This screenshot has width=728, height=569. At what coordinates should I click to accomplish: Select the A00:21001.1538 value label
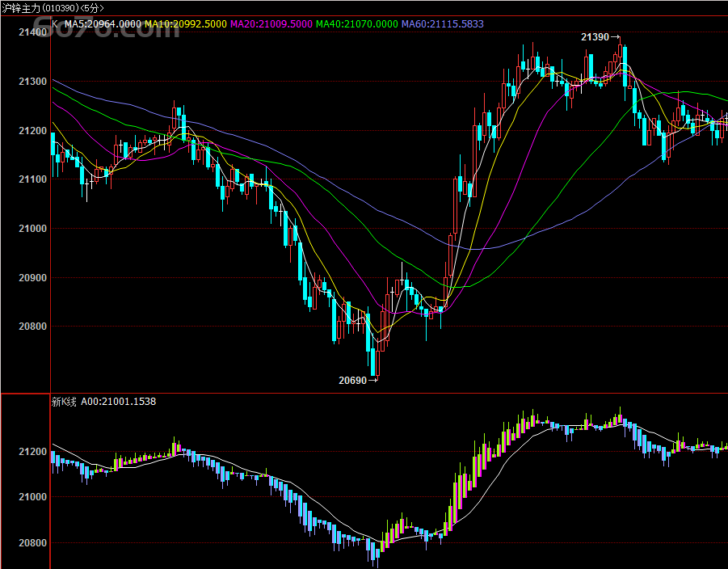click(x=119, y=402)
